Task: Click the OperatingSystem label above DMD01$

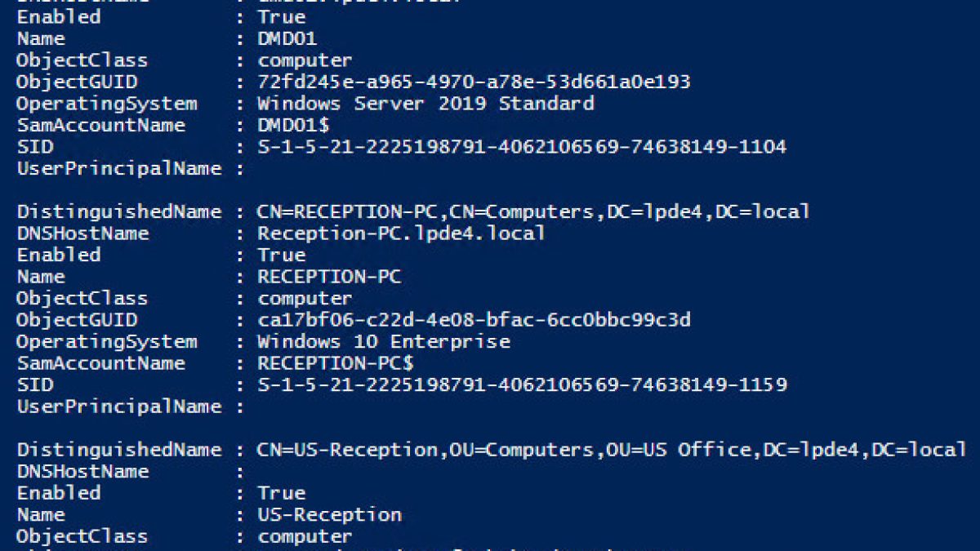Action: 106,104
